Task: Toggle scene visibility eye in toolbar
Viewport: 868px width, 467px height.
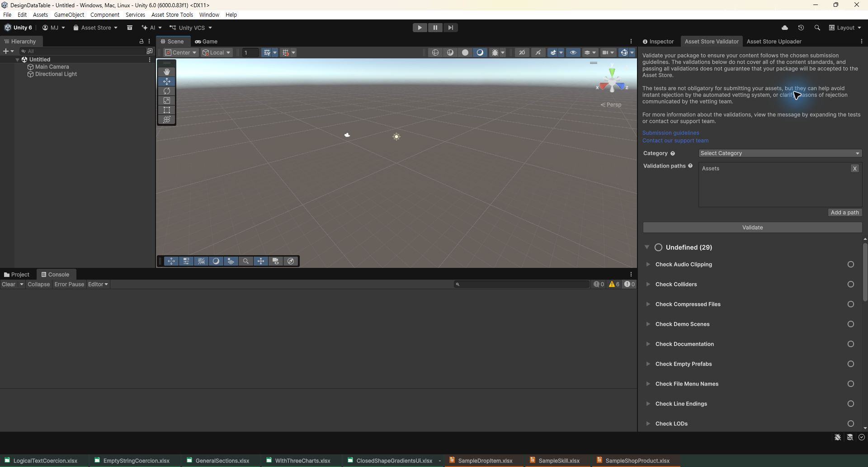Action: [573, 52]
